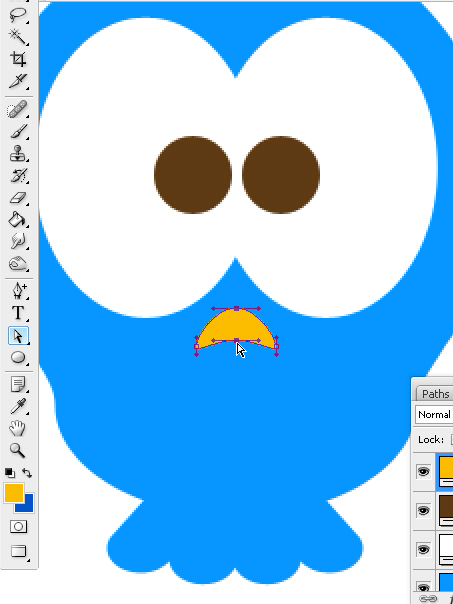Select the Clone Stamp tool
This screenshot has height=604, width=453.
(x=18, y=153)
